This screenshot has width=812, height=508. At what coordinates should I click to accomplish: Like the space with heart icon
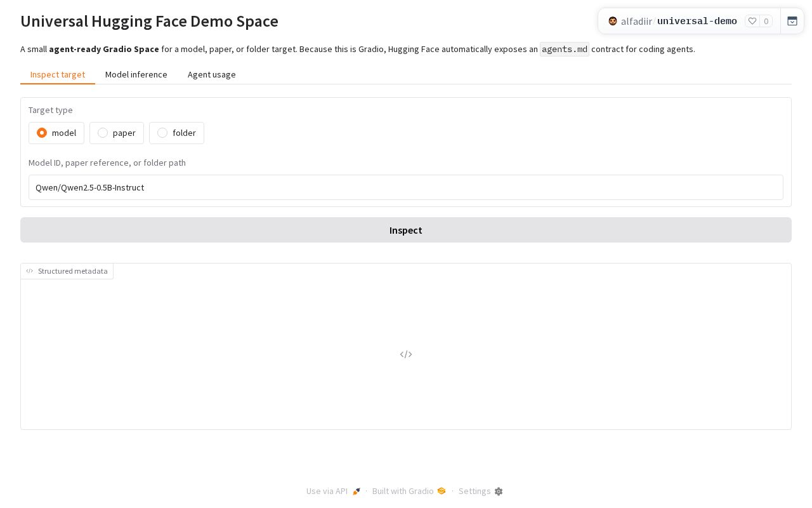[x=752, y=21]
